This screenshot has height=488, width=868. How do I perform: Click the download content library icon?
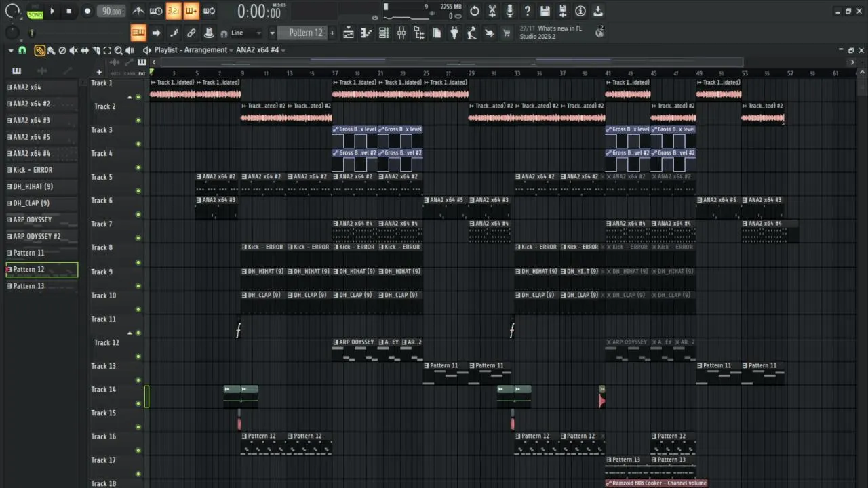(x=597, y=11)
